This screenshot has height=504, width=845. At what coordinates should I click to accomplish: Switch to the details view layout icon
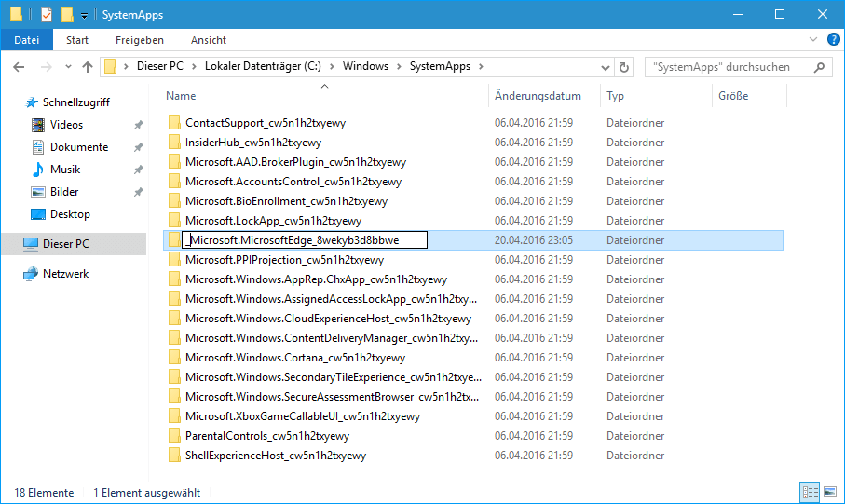810,492
